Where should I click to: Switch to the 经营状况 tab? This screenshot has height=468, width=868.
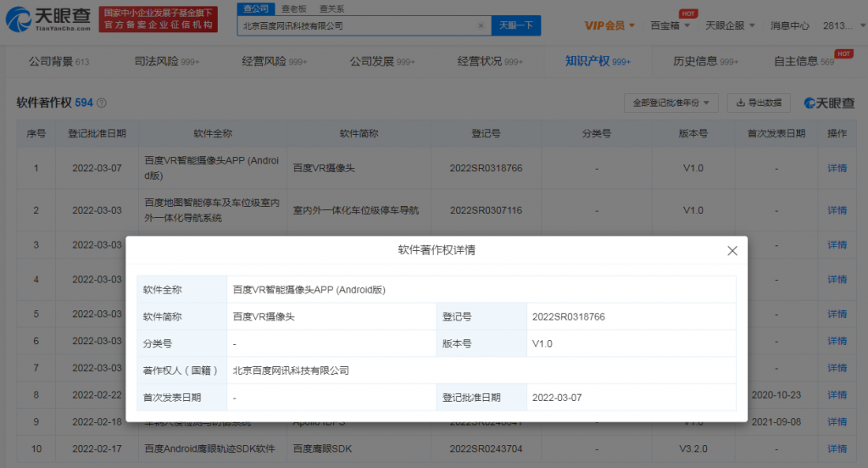click(490, 62)
